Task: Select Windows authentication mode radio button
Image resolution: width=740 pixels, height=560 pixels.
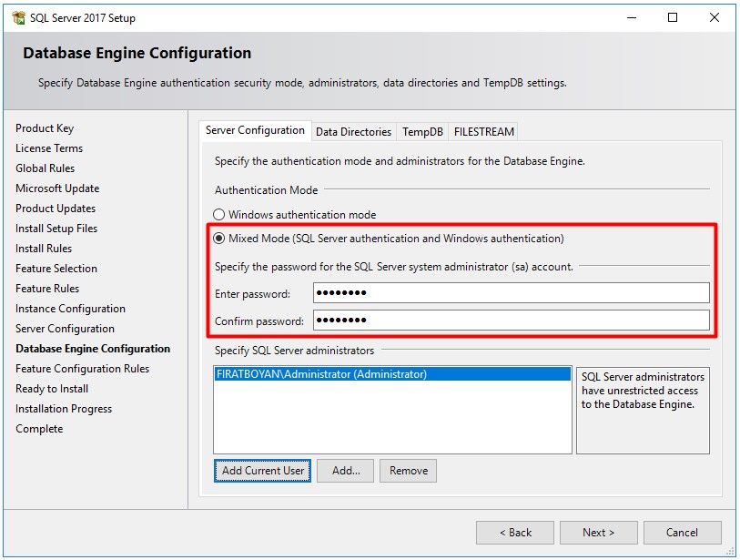Action: coord(219,215)
